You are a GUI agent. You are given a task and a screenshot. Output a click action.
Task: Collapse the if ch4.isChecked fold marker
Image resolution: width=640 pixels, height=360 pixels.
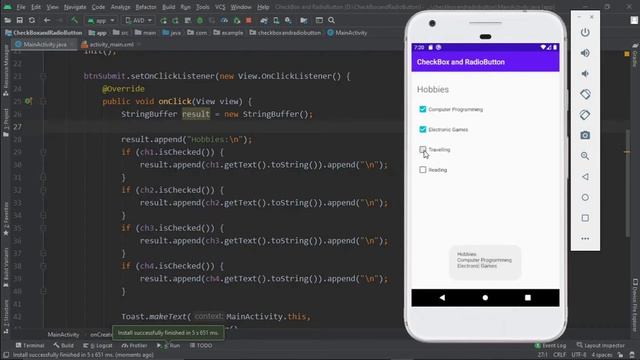tap(43, 266)
